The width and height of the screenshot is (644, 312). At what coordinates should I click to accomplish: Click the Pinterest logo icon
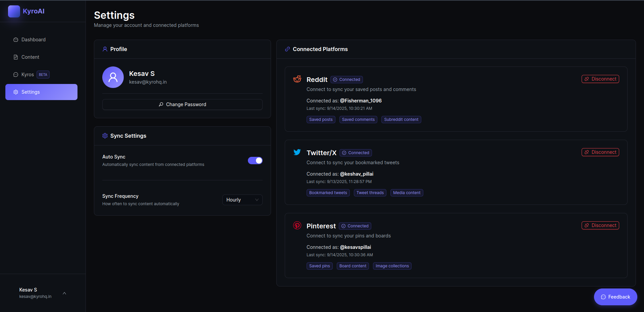point(297,226)
